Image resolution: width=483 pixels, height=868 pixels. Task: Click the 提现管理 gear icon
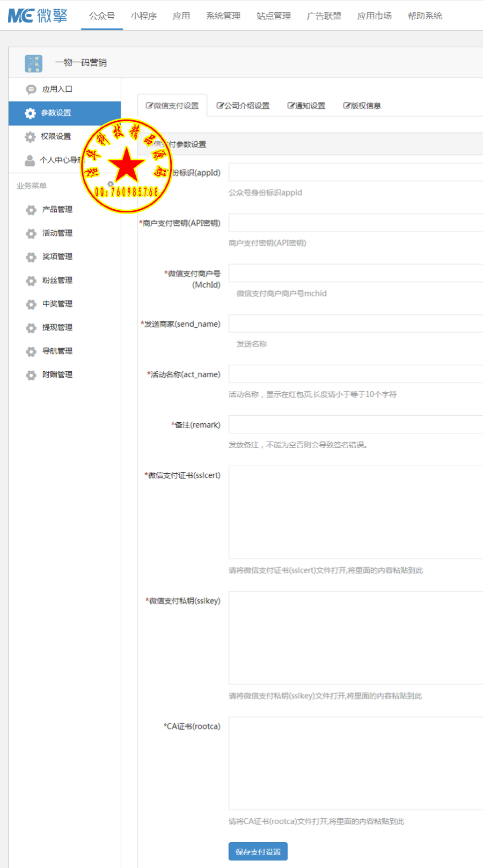coord(31,328)
